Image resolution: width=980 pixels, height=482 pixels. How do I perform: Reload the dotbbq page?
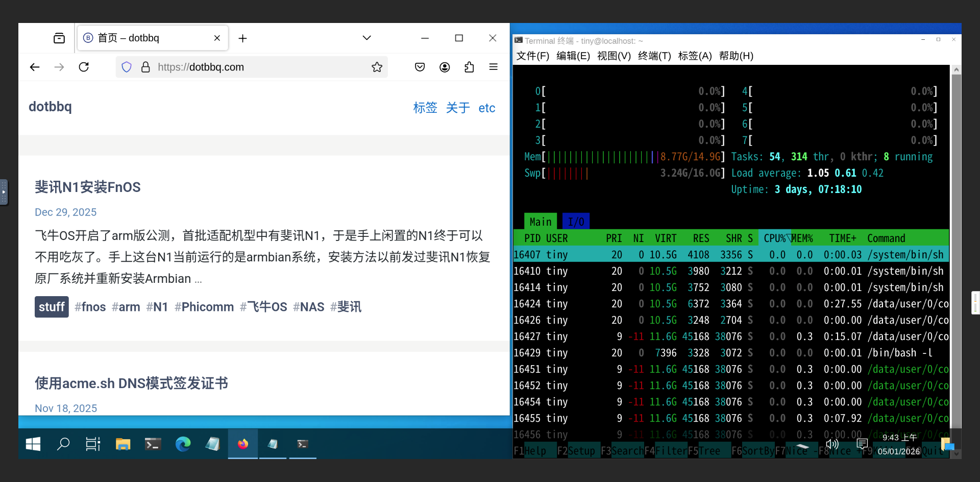84,67
